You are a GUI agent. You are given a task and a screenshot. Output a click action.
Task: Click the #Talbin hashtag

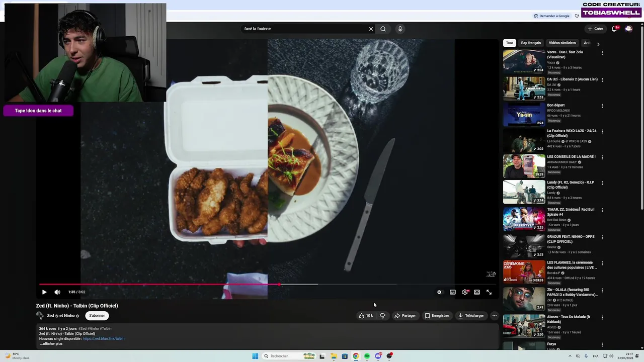click(x=106, y=328)
